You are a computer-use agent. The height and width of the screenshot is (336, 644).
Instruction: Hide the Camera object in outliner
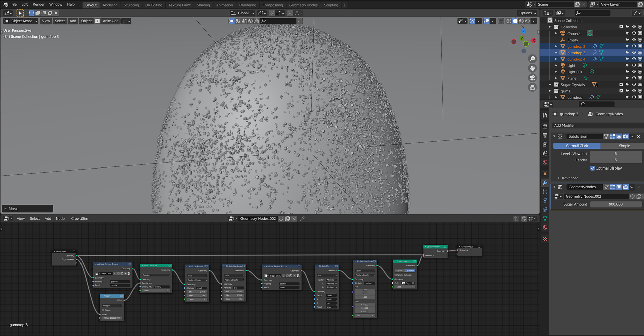634,33
